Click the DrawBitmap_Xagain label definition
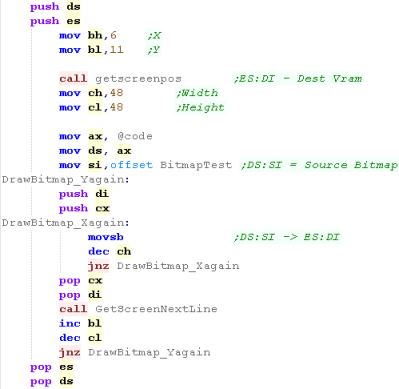The width and height of the screenshot is (399, 389). tap(66, 223)
